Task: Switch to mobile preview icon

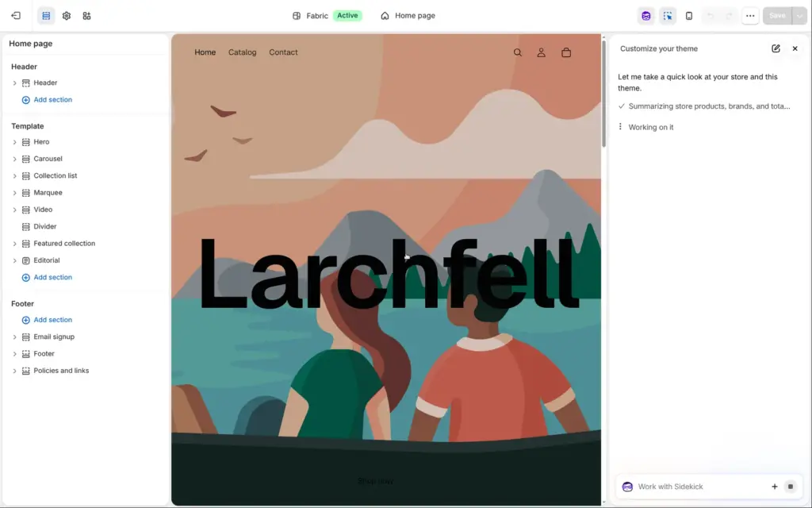Action: (x=689, y=16)
